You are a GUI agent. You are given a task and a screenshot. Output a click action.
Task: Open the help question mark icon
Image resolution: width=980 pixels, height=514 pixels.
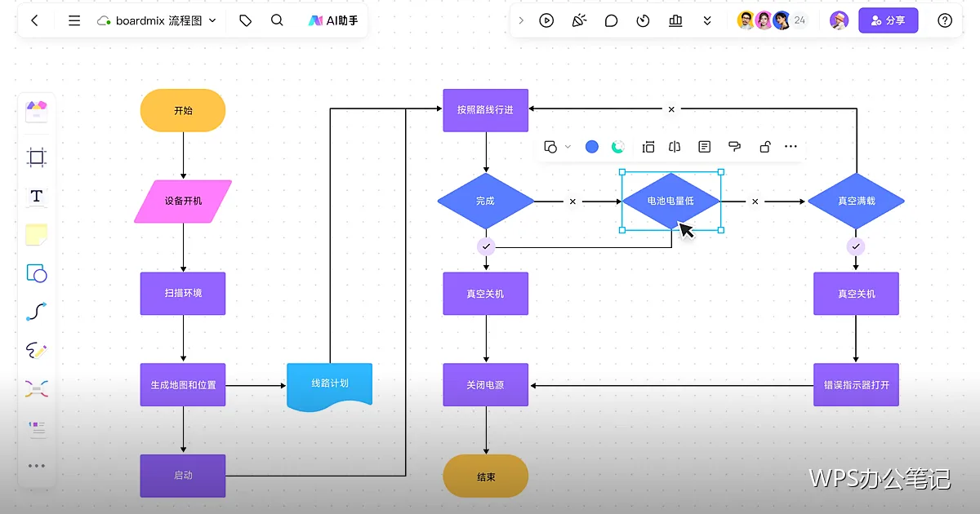[945, 20]
